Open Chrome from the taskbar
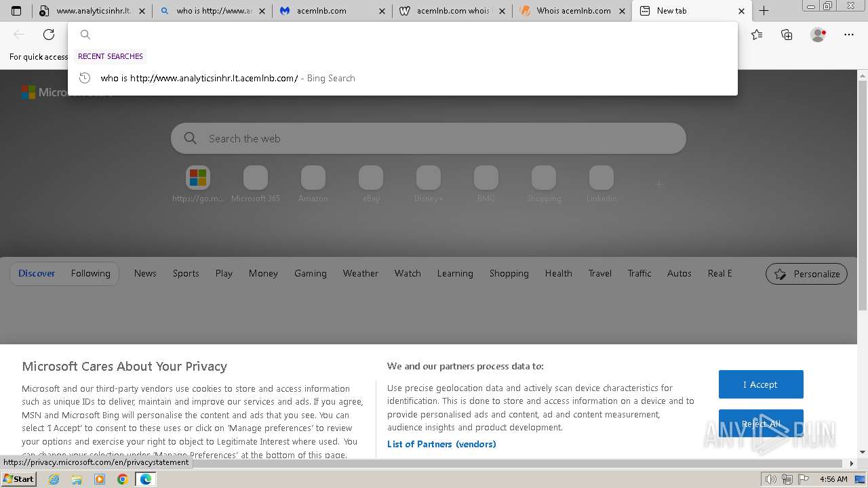The width and height of the screenshot is (868, 488). point(123,479)
